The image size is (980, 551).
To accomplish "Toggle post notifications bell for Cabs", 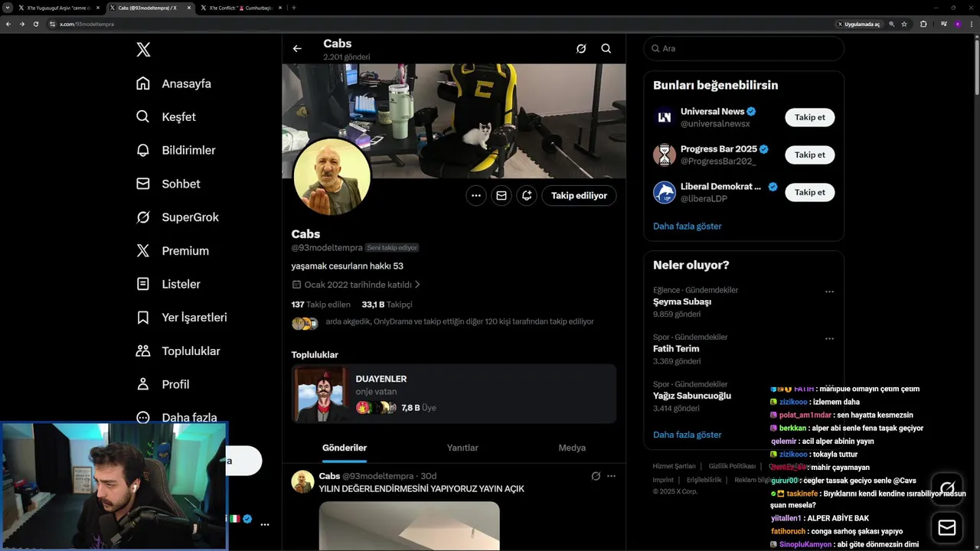I will [x=527, y=196].
